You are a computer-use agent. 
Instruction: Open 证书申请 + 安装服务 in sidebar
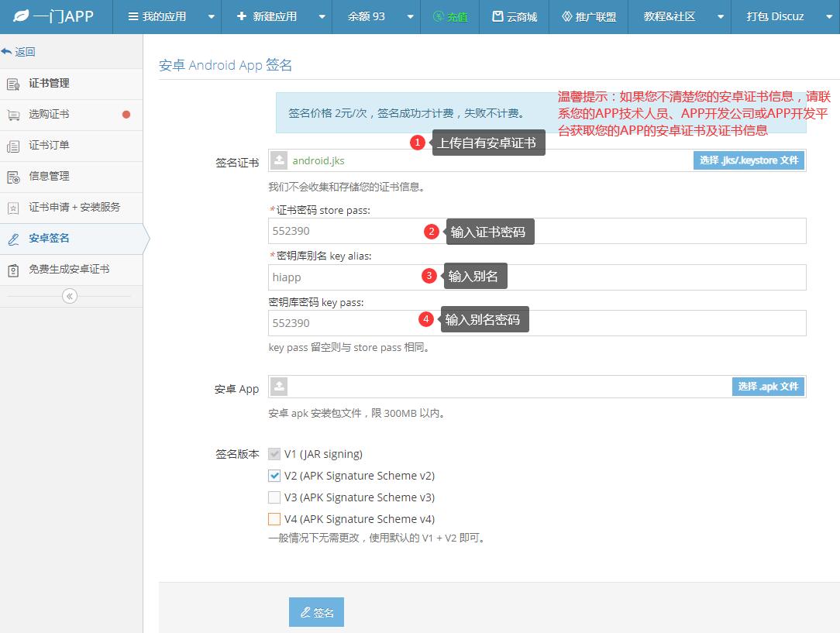coord(71,208)
